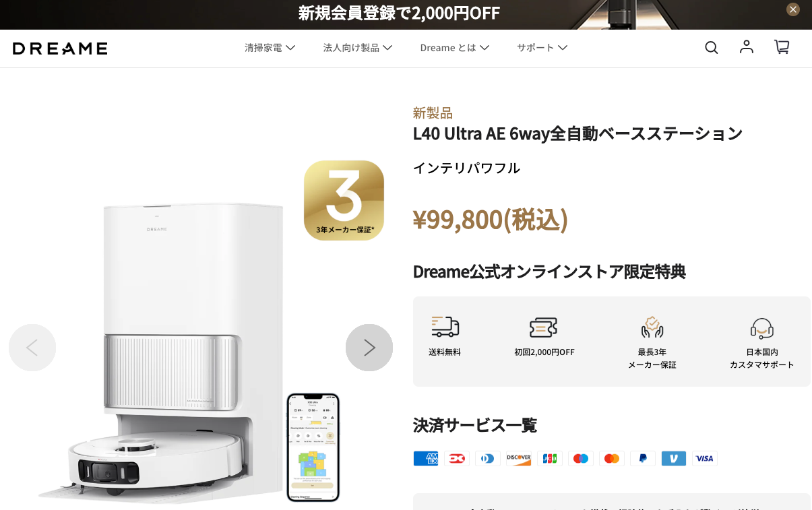812x510 pixels.
Task: Close the 2,000円OFF promo banner
Action: [x=793, y=9]
